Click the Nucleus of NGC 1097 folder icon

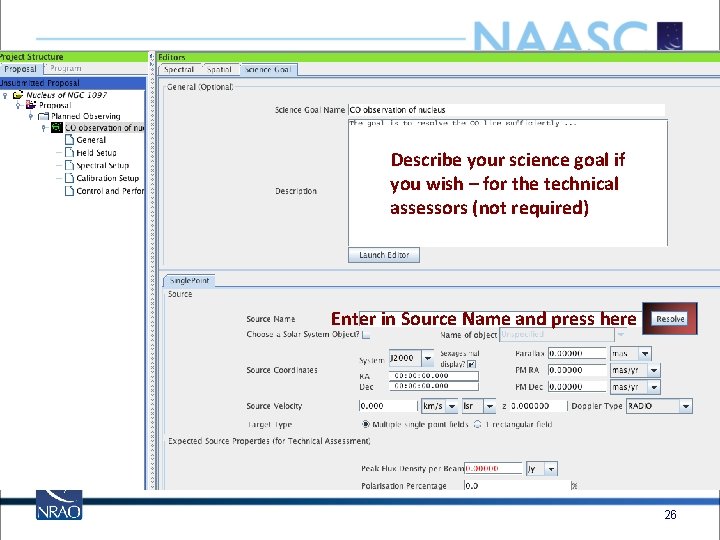coord(18,95)
